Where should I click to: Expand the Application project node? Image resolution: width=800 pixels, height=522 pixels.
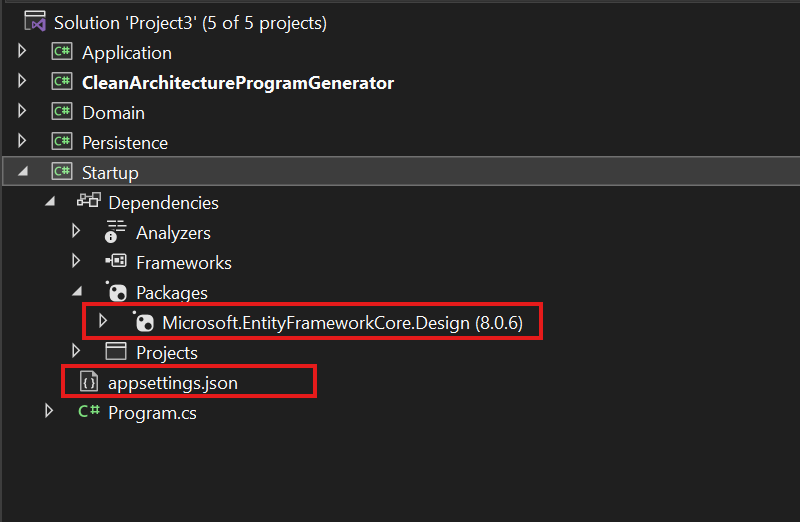click(x=22, y=51)
